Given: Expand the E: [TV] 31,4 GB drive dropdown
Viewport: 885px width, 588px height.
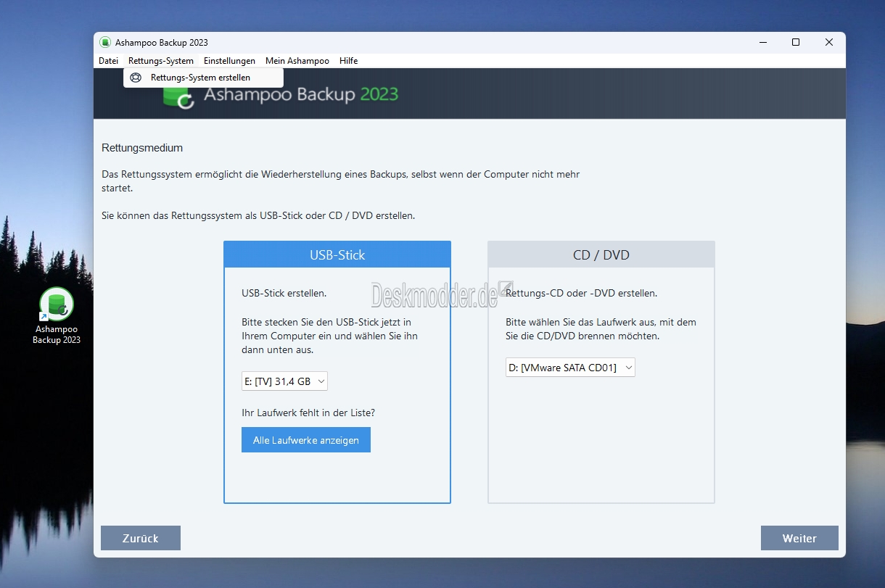Looking at the screenshot, I should click(285, 381).
